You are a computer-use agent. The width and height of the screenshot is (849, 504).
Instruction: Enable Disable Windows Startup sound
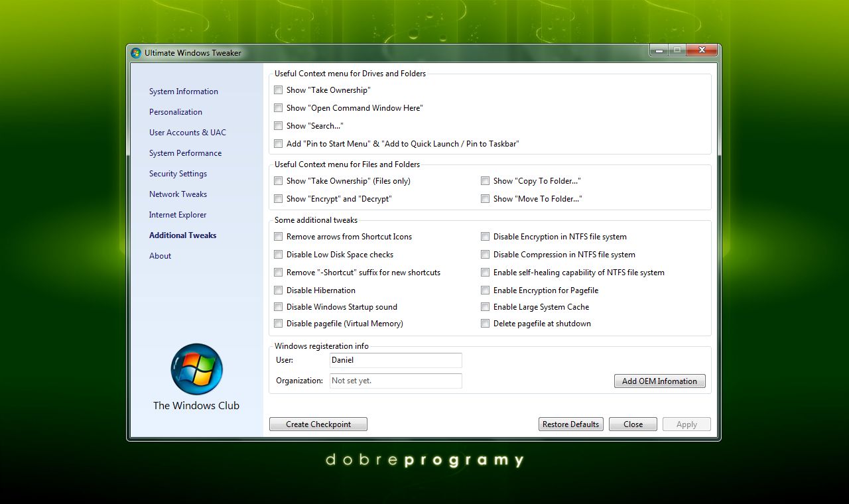coord(279,307)
